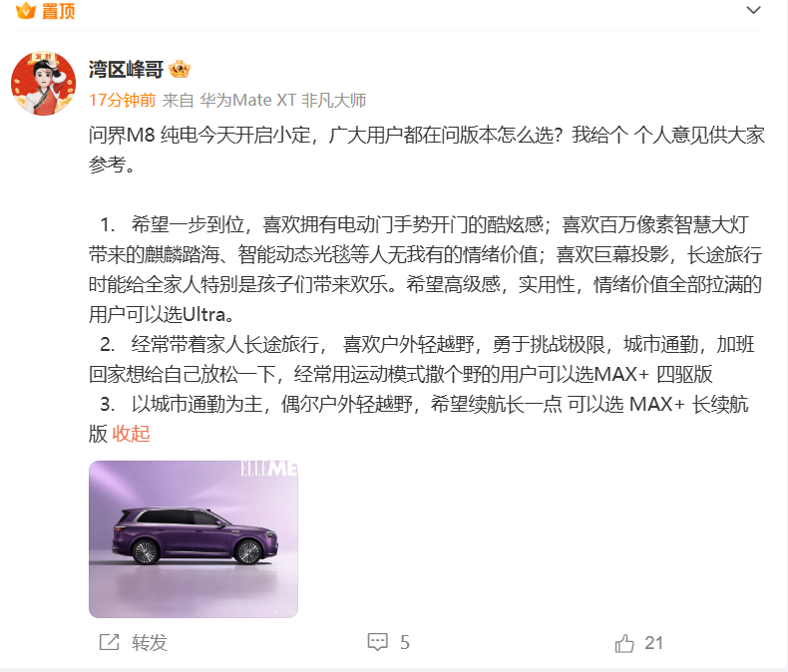Click the 华为Mate XT 非凡大师 source link
The image size is (788, 672).
(283, 100)
